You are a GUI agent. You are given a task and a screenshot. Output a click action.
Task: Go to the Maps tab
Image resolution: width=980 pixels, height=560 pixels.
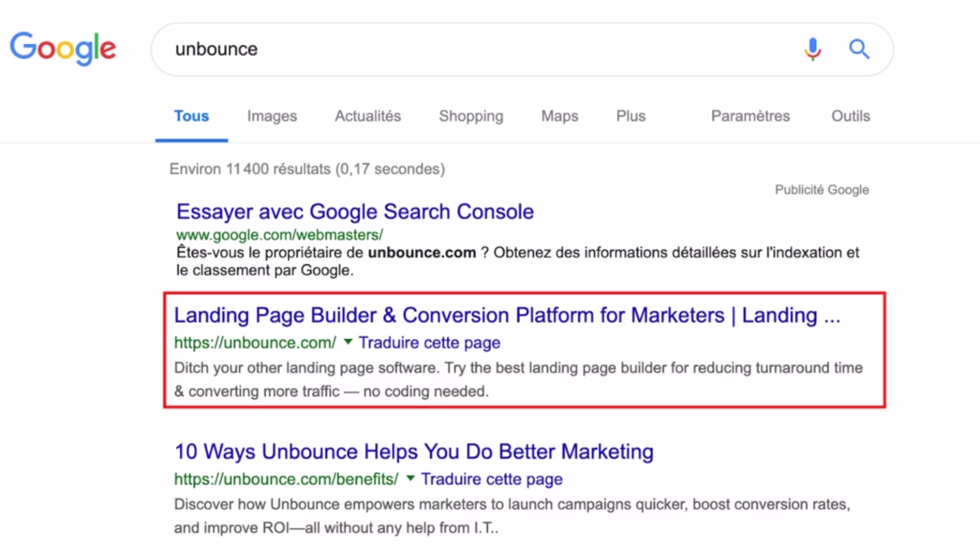(x=559, y=116)
